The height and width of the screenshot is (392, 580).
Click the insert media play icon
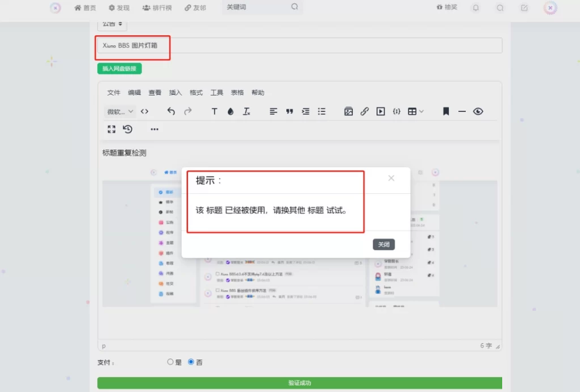pos(381,111)
